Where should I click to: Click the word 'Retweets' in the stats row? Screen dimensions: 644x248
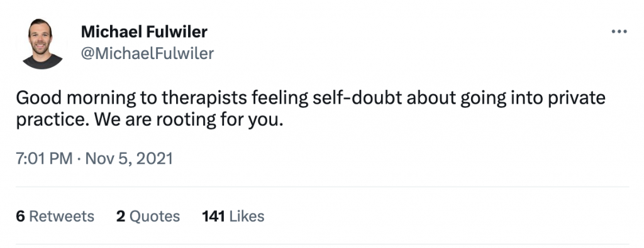62,216
